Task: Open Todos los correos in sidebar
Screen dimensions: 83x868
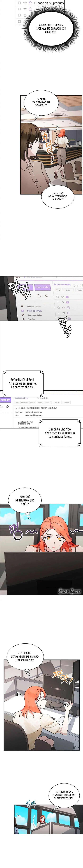Action: click(x=34, y=307)
